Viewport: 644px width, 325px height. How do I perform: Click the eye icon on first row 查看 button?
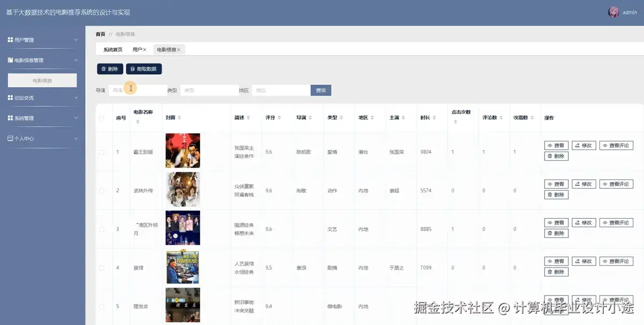(x=549, y=145)
